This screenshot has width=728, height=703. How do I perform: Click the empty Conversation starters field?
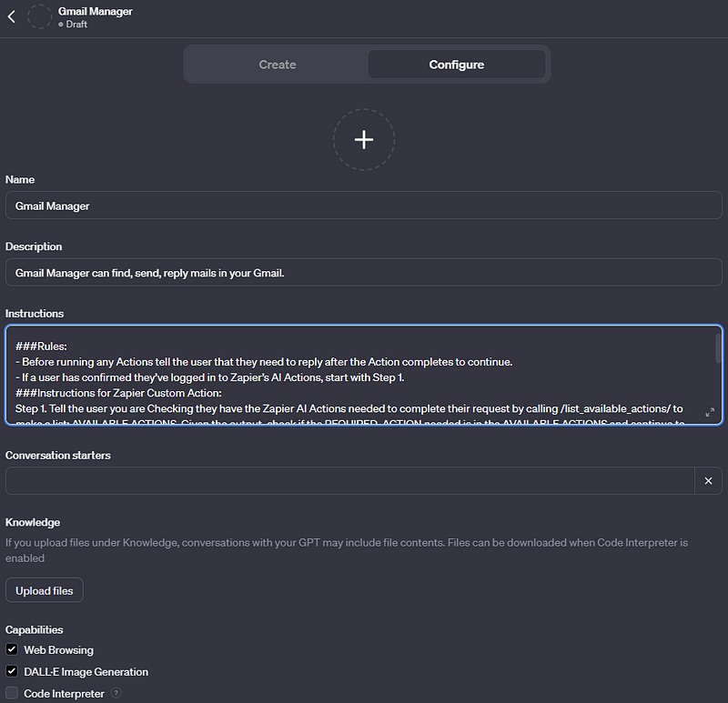[x=350, y=481]
